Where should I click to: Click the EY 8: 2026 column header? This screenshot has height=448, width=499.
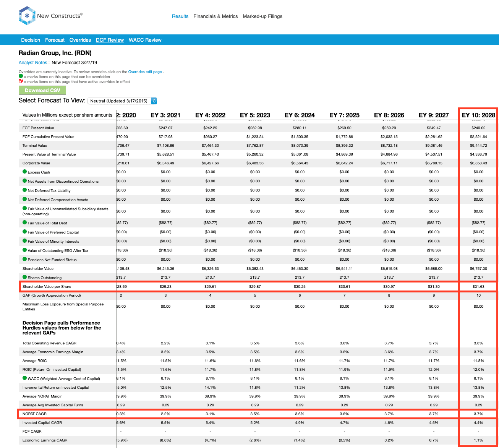[389, 115]
